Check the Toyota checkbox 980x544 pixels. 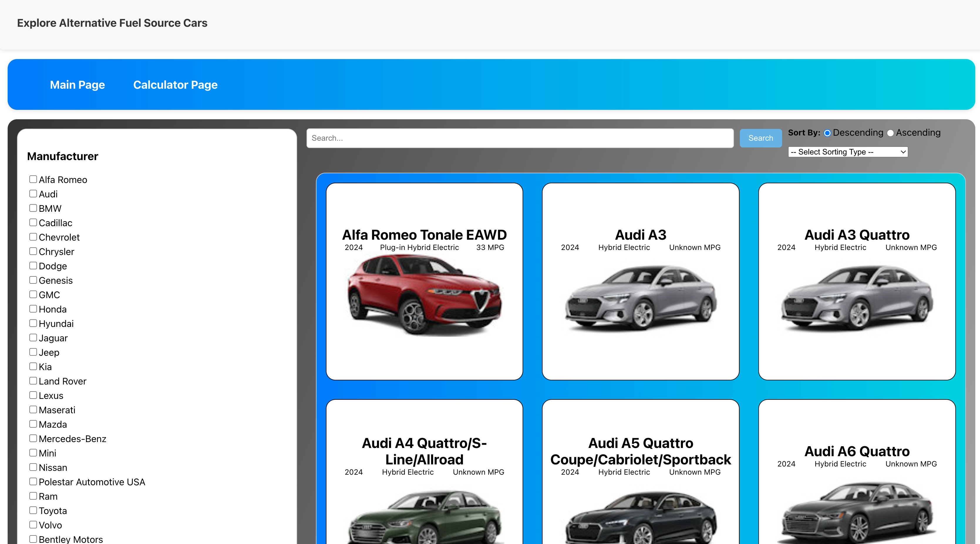pyautogui.click(x=33, y=511)
